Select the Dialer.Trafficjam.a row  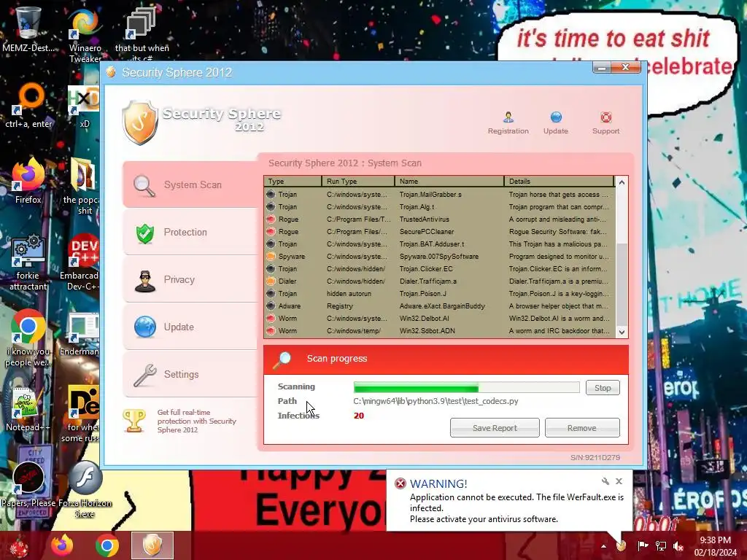(439, 281)
